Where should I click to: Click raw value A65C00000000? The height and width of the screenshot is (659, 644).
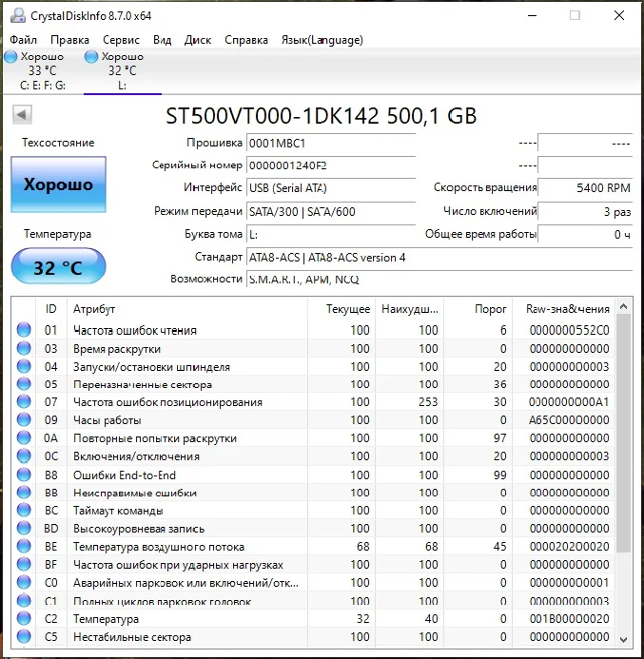tap(569, 420)
